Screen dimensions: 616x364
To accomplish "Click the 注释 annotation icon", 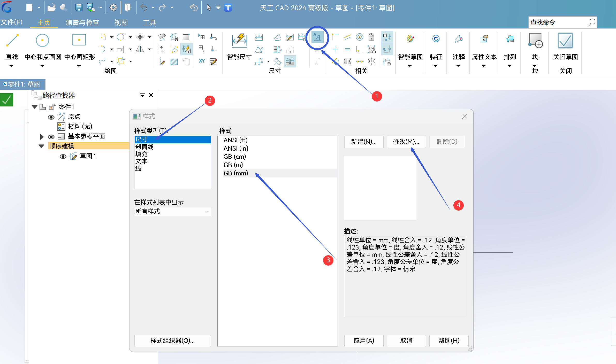I will [459, 39].
